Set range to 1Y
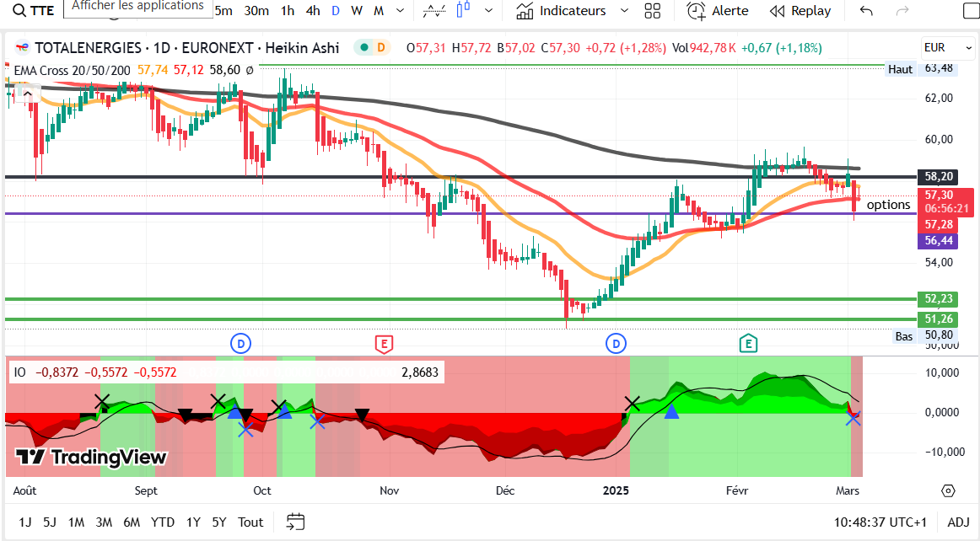Screen dimensions: 980x541 [193, 522]
